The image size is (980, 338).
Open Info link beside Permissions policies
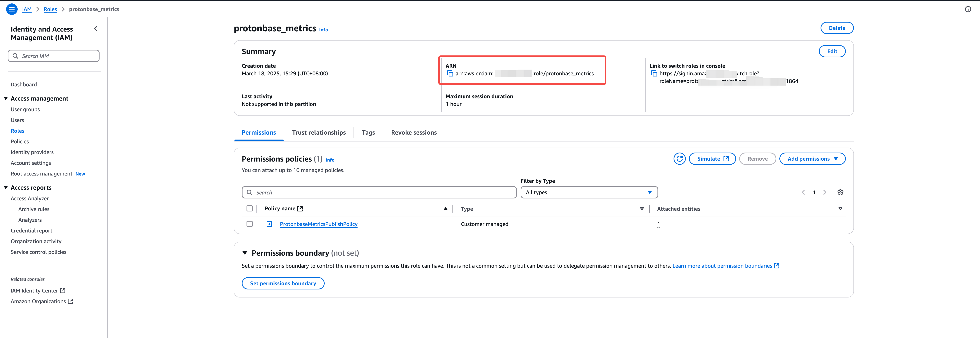pyautogui.click(x=330, y=160)
